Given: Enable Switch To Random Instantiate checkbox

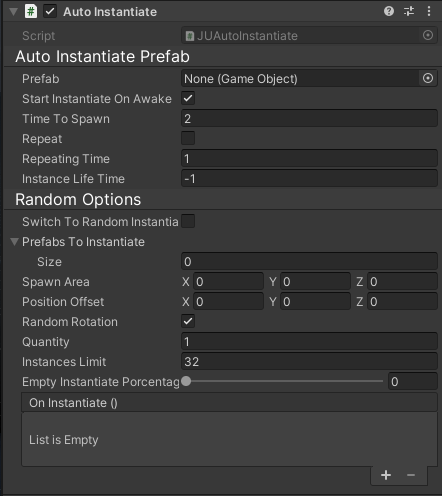Looking at the screenshot, I should coord(188,221).
